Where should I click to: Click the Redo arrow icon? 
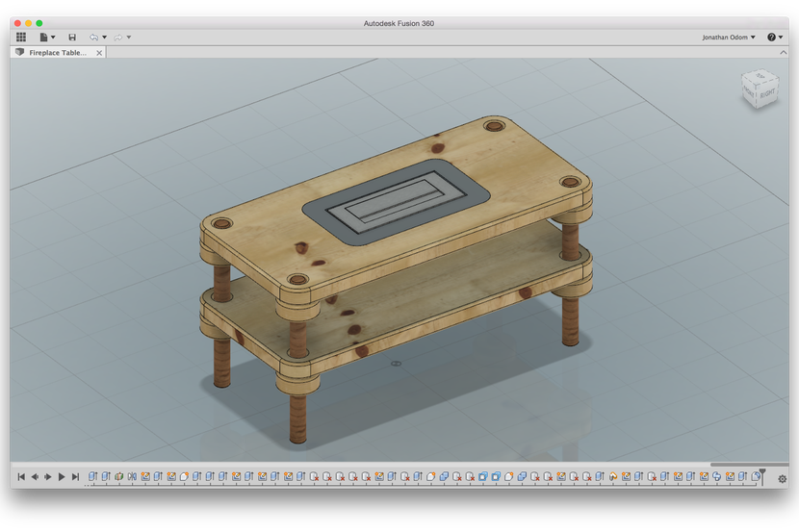pos(117,38)
